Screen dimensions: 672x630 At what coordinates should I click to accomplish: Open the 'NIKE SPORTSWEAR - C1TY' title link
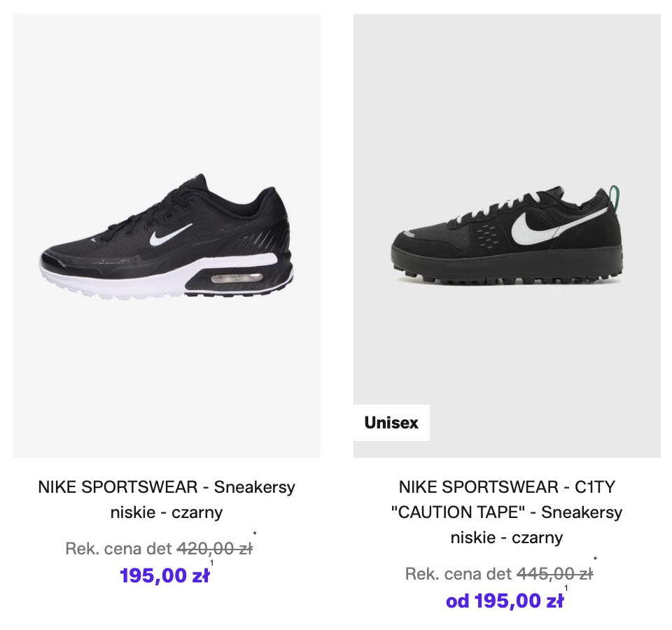[506, 487]
